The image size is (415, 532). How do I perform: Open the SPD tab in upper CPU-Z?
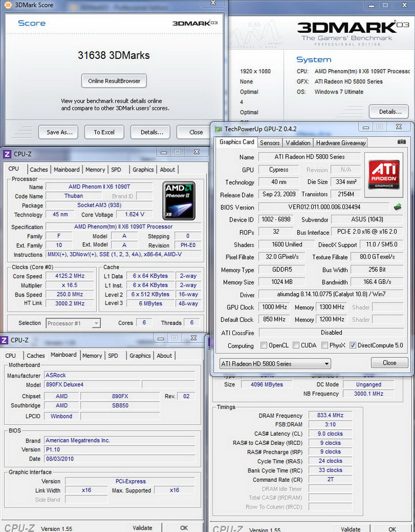116,169
